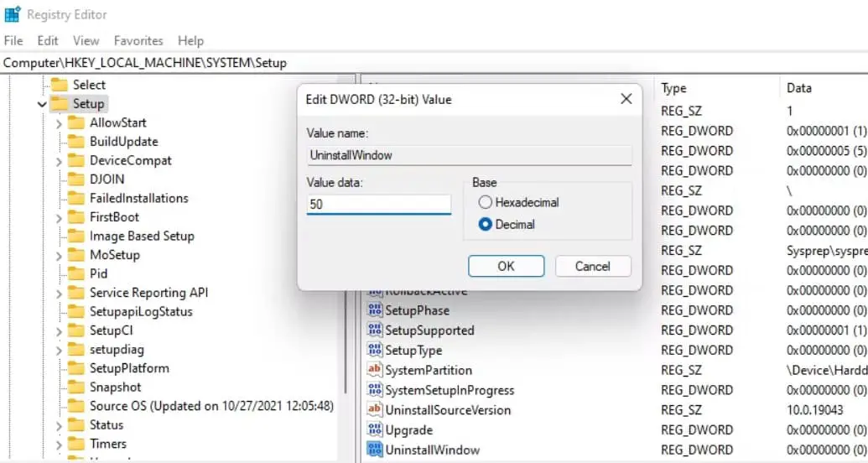
Task: Click the SetupPhase DWORD value icon
Action: [375, 310]
